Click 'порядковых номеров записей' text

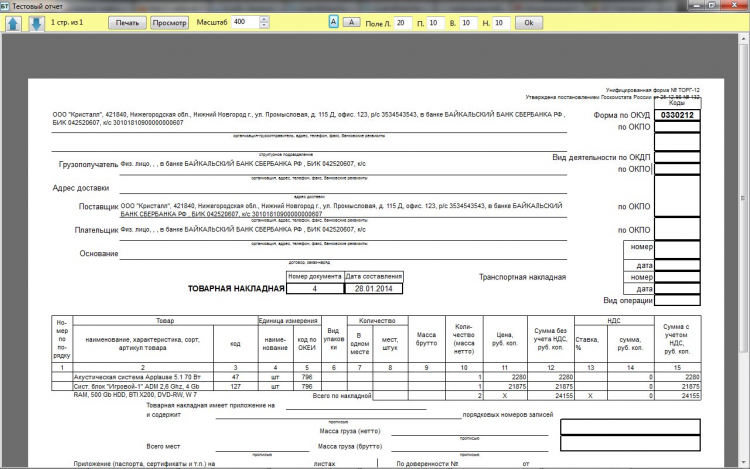tap(507, 415)
